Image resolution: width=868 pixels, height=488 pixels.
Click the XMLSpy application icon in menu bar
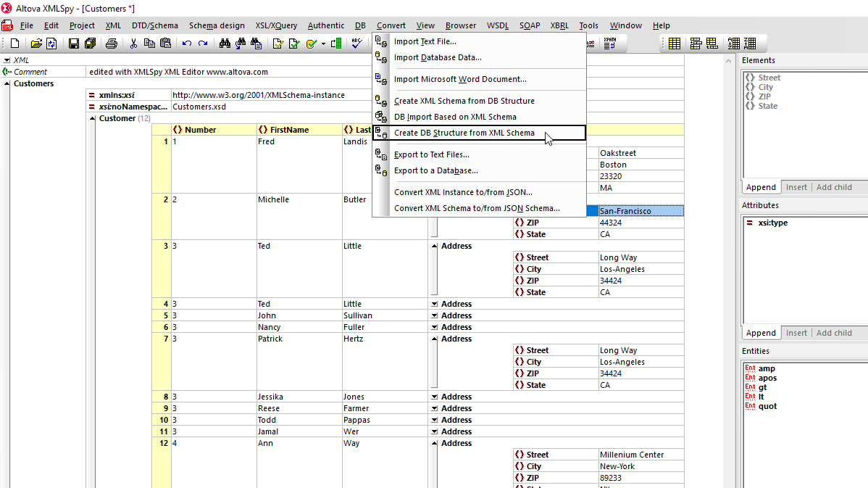[x=7, y=25]
